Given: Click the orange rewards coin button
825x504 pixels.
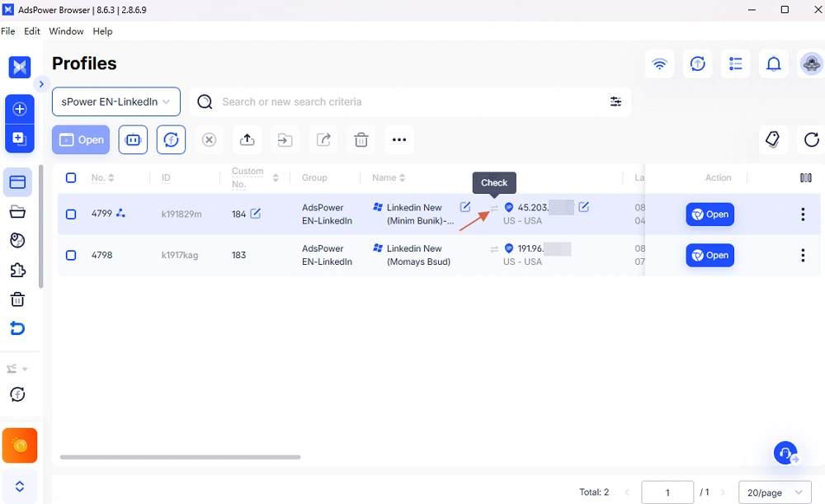Looking at the screenshot, I should (x=20, y=445).
